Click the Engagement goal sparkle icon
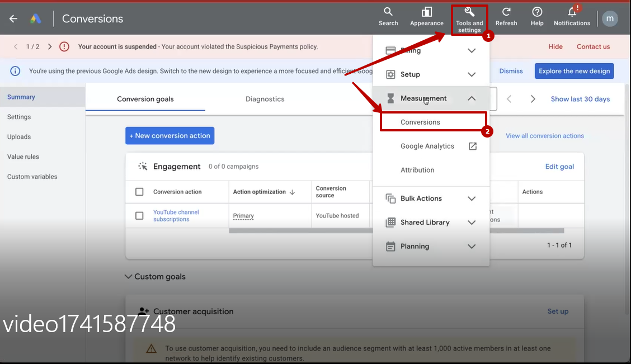The width and height of the screenshot is (631, 364). [x=143, y=166]
